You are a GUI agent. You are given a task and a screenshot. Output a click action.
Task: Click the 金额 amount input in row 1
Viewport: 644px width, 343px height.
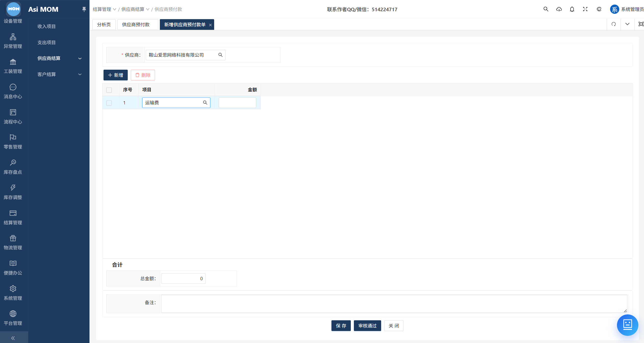pos(237,103)
